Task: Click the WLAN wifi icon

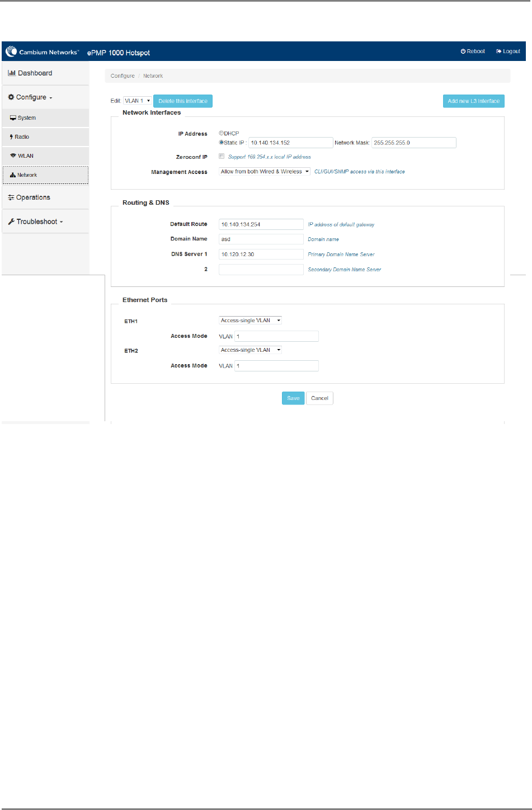Action: tap(13, 156)
